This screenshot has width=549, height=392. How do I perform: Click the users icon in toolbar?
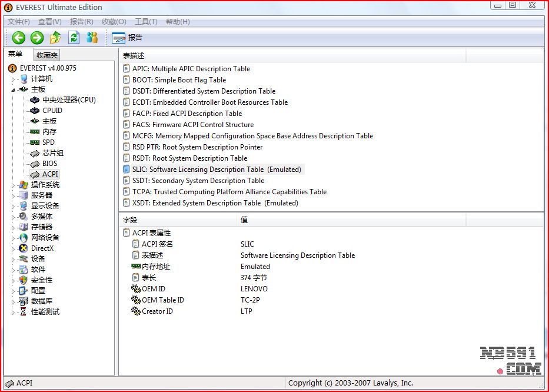click(92, 38)
